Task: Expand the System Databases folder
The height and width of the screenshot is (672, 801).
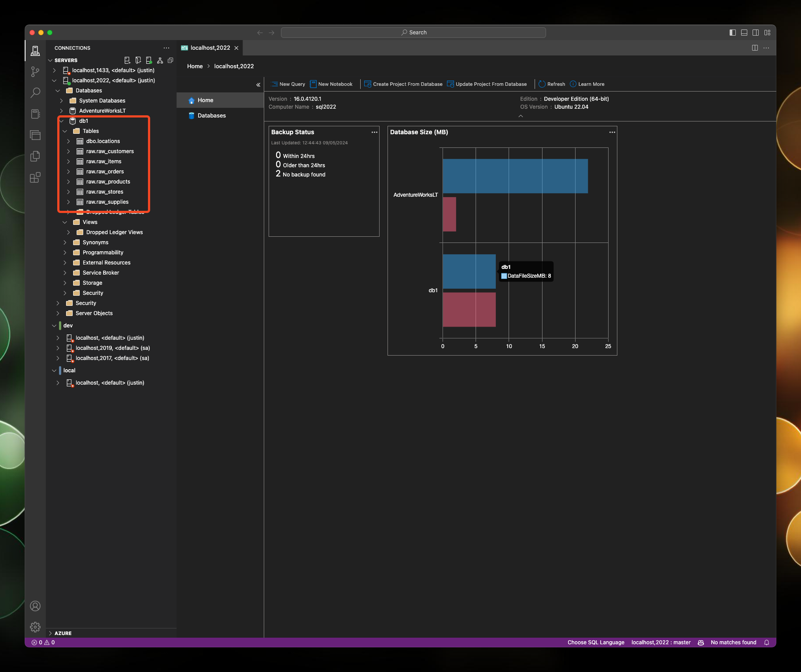Action: click(61, 101)
